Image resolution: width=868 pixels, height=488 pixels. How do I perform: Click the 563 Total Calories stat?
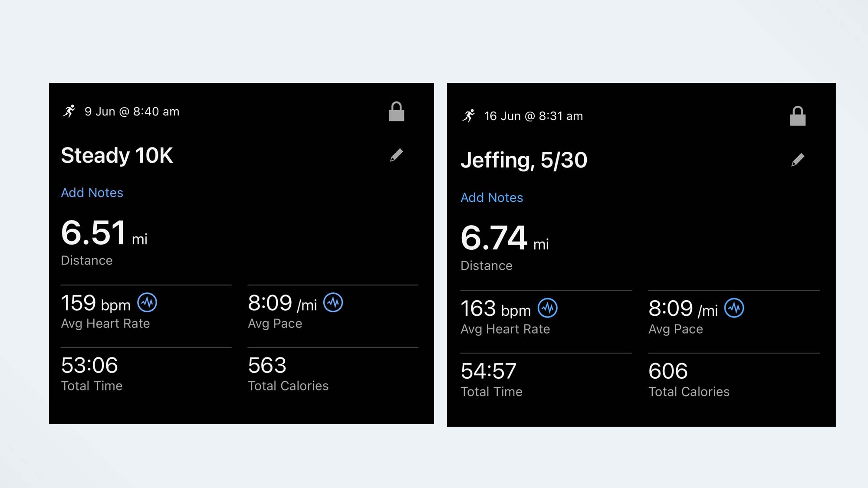[x=267, y=366]
